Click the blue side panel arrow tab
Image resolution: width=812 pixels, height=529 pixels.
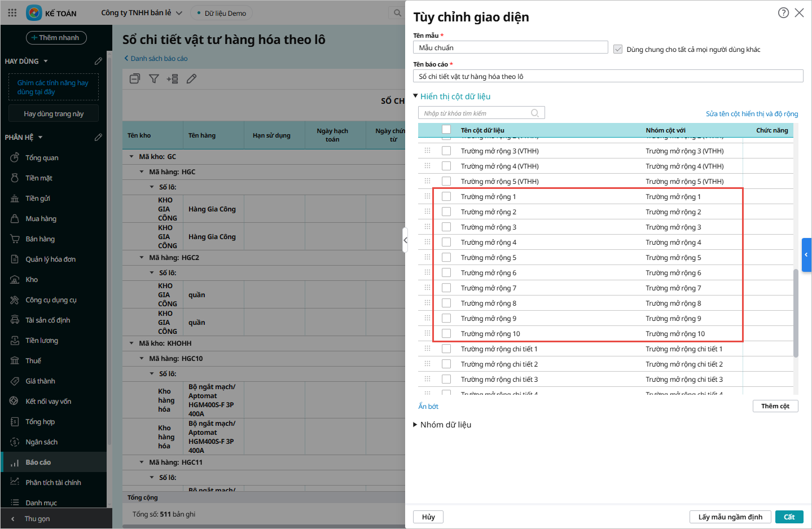coord(806,255)
